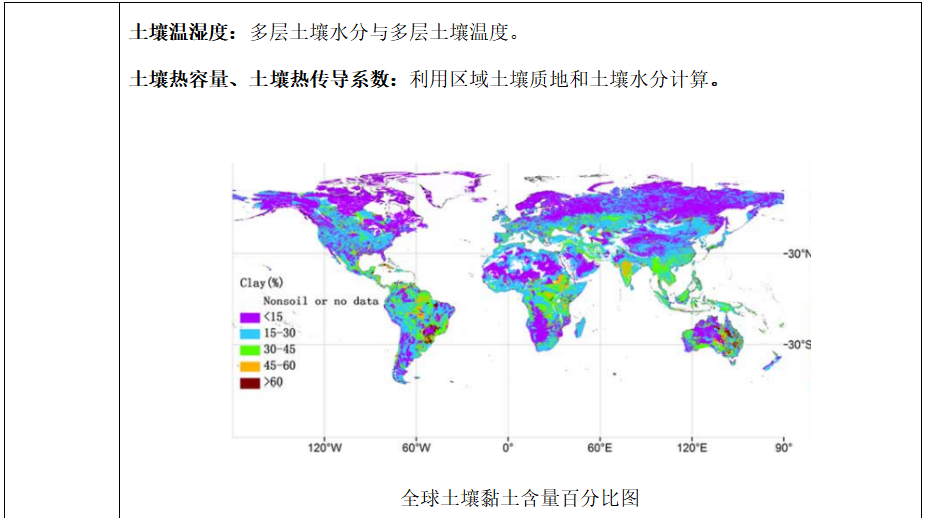Screen dimensions: 927x518
Task: Click the '<15' legend value text
Action: (273, 317)
